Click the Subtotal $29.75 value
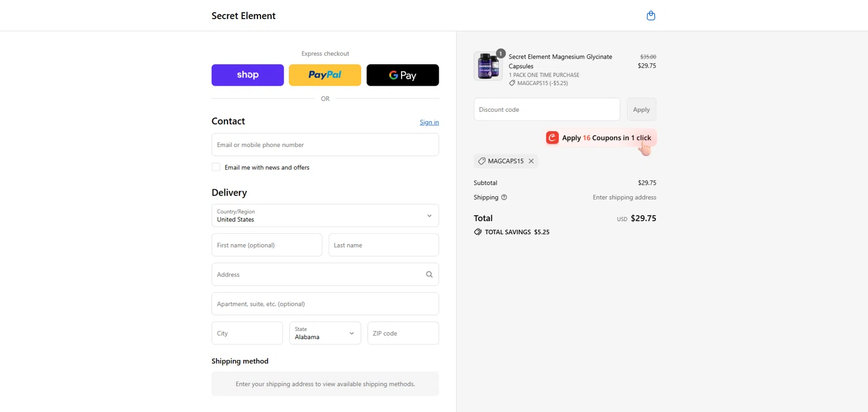Image resolution: width=868 pixels, height=412 pixels. pyautogui.click(x=647, y=183)
